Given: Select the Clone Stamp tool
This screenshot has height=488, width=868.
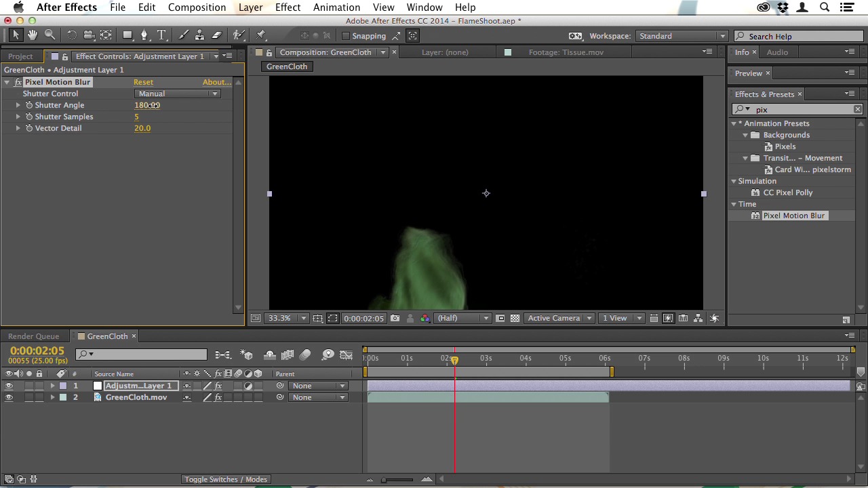Looking at the screenshot, I should coord(199,35).
